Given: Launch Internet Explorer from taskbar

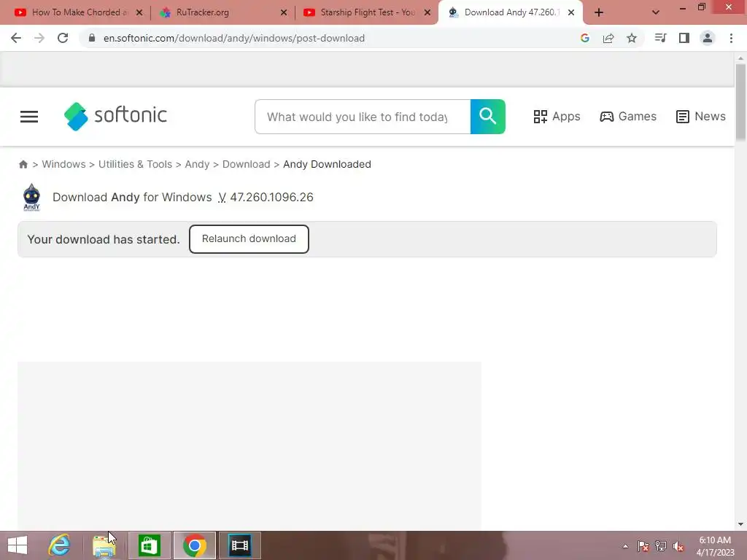Looking at the screenshot, I should (x=59, y=545).
